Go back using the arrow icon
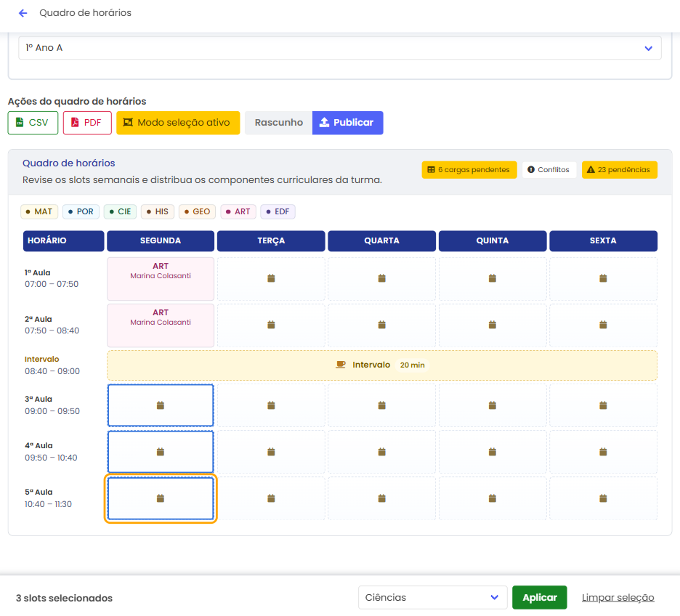This screenshot has width=680, height=616. [x=23, y=13]
